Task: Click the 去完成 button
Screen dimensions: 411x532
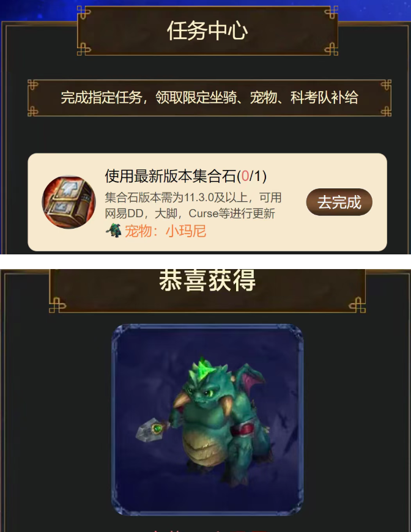Action: (339, 202)
